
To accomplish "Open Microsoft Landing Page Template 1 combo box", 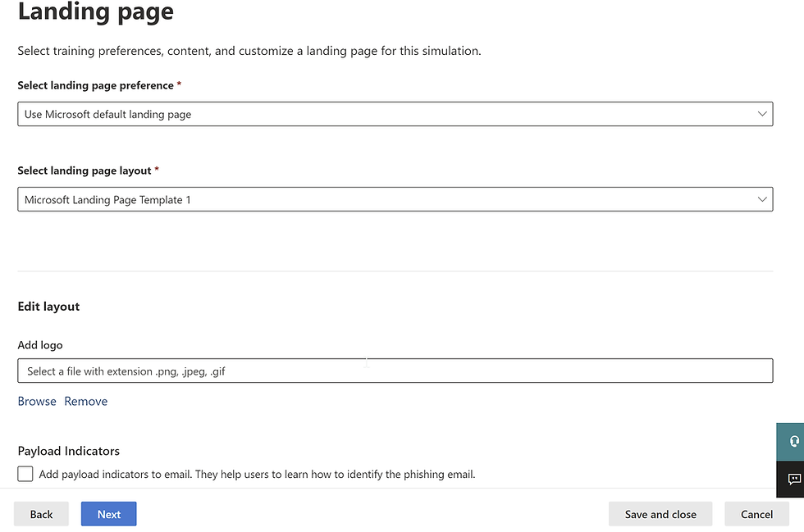I will click(x=395, y=199).
